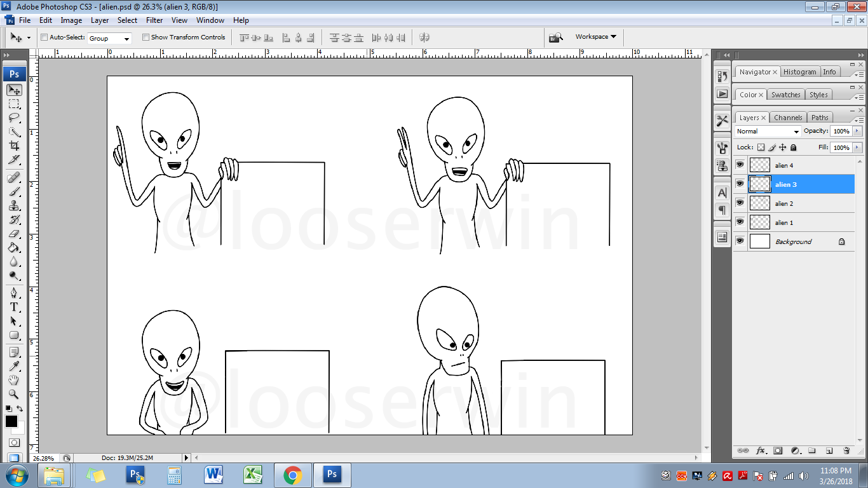
Task: Open the Filter menu
Action: [x=154, y=20]
